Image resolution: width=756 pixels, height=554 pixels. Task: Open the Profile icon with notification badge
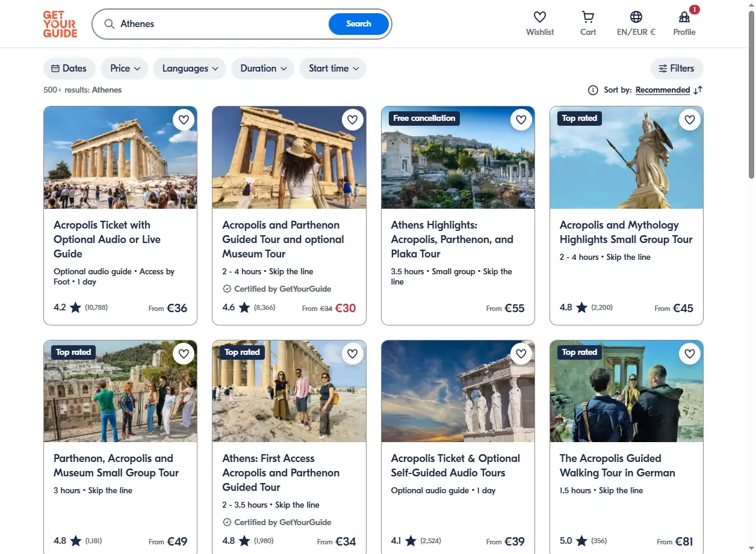click(684, 17)
